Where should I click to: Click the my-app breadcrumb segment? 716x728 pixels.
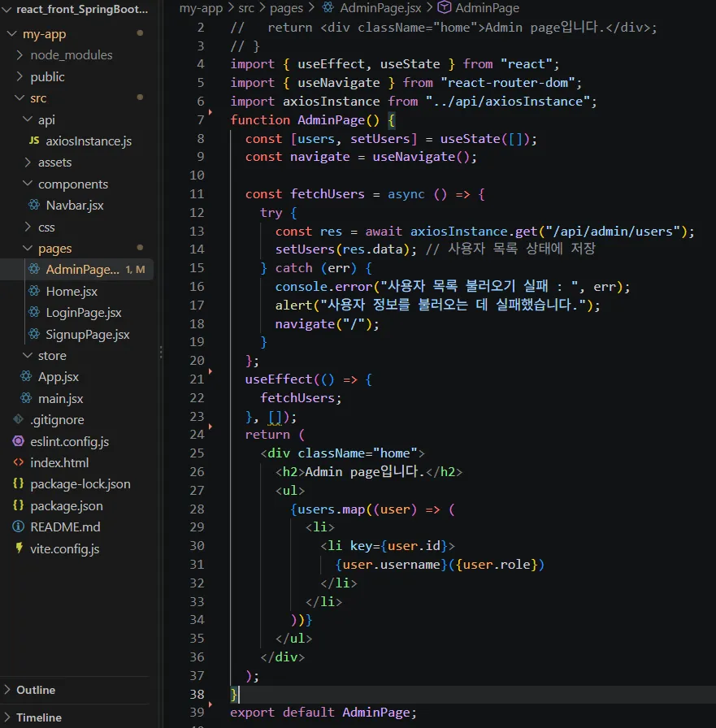[201, 8]
